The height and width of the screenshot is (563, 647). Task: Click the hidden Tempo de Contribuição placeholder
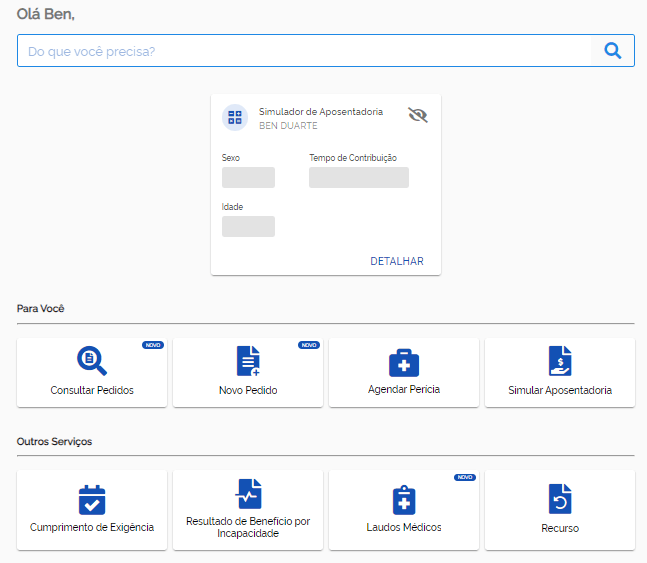[359, 177]
